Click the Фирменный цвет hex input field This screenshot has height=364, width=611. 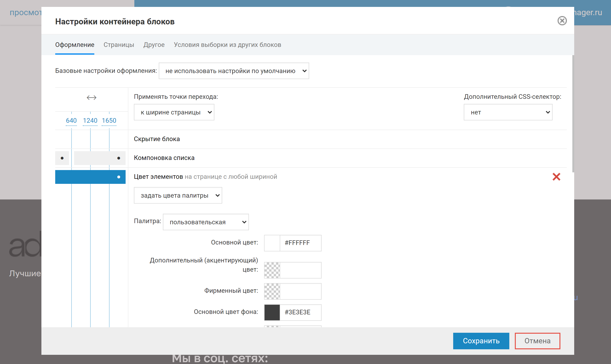coord(300,291)
